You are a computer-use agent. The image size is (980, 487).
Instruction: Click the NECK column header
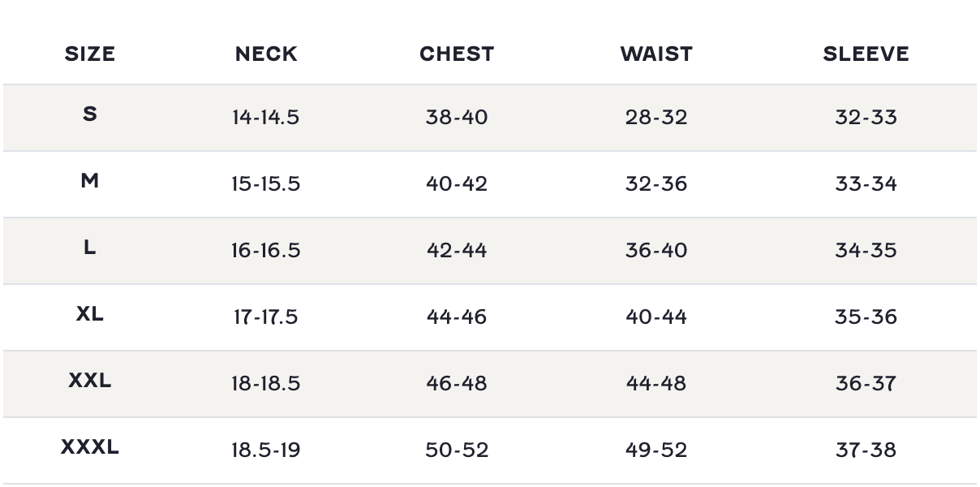[x=266, y=54]
